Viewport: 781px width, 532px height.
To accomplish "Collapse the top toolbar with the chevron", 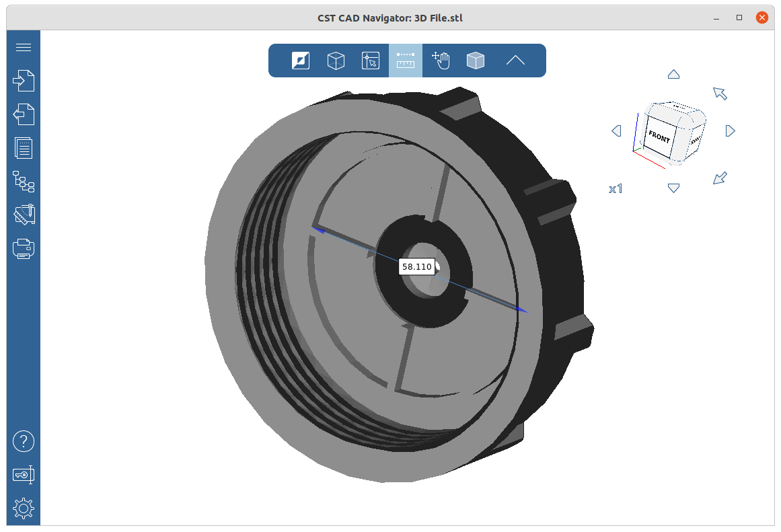I will [x=515, y=61].
